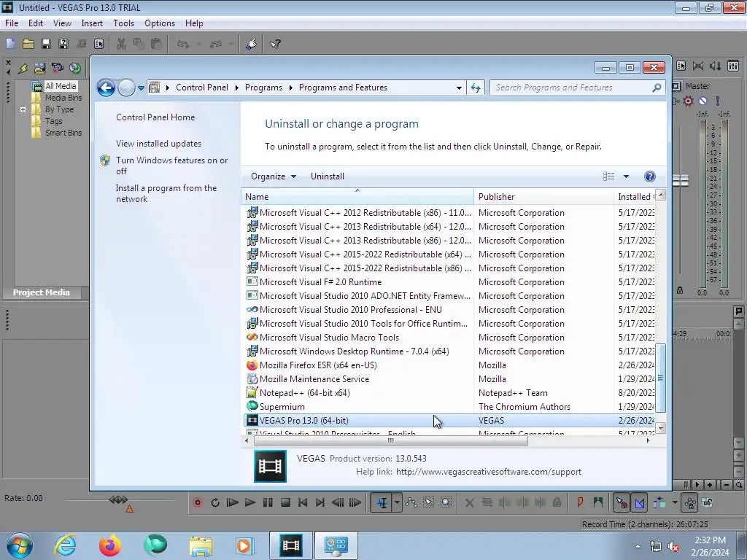Toggle Dim Output speaker icon
Image resolution: width=747 pixels, height=560 pixels.
click(x=716, y=66)
